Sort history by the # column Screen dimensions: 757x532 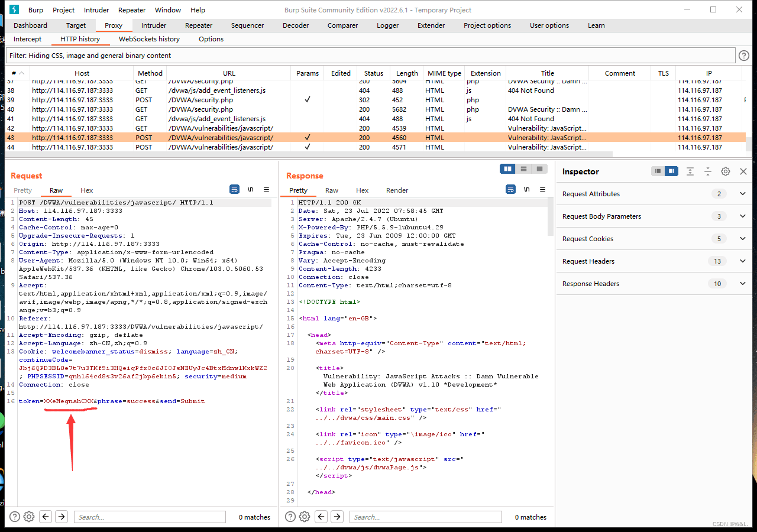(x=18, y=73)
